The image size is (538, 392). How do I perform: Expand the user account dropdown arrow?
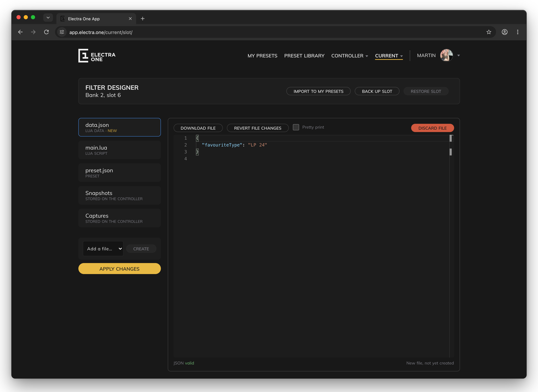tap(459, 56)
